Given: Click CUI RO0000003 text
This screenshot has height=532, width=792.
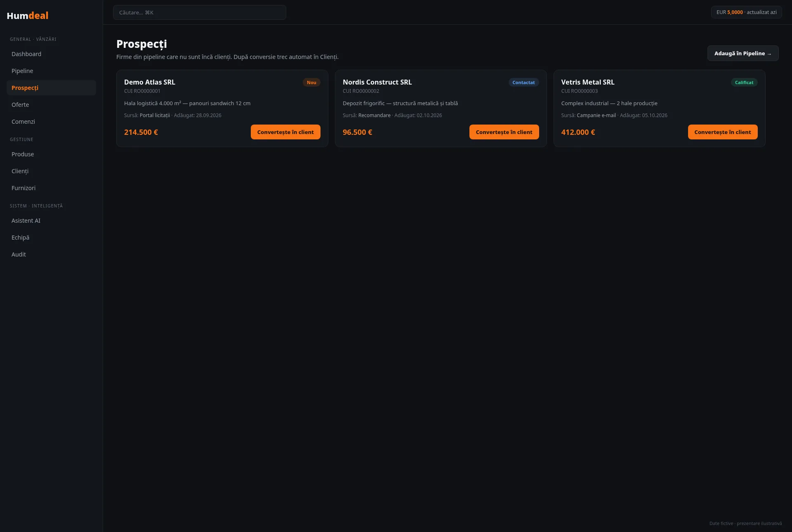Looking at the screenshot, I should click(x=579, y=91).
